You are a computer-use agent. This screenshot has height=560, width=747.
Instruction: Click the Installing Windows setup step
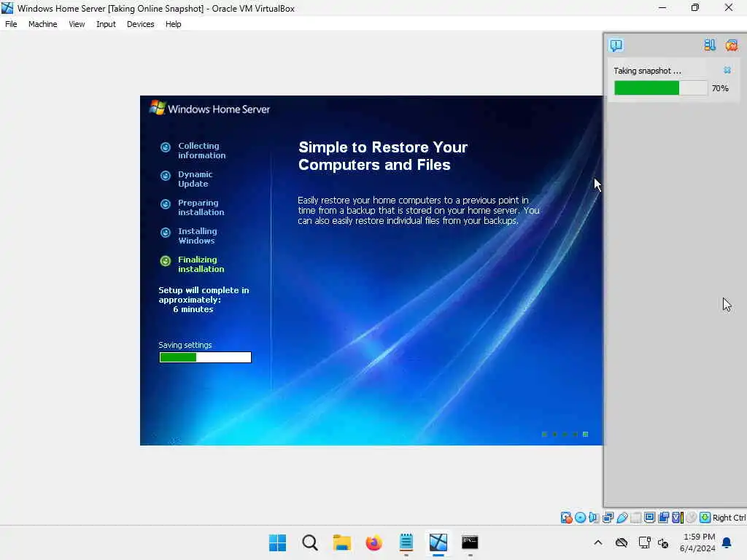(189, 236)
